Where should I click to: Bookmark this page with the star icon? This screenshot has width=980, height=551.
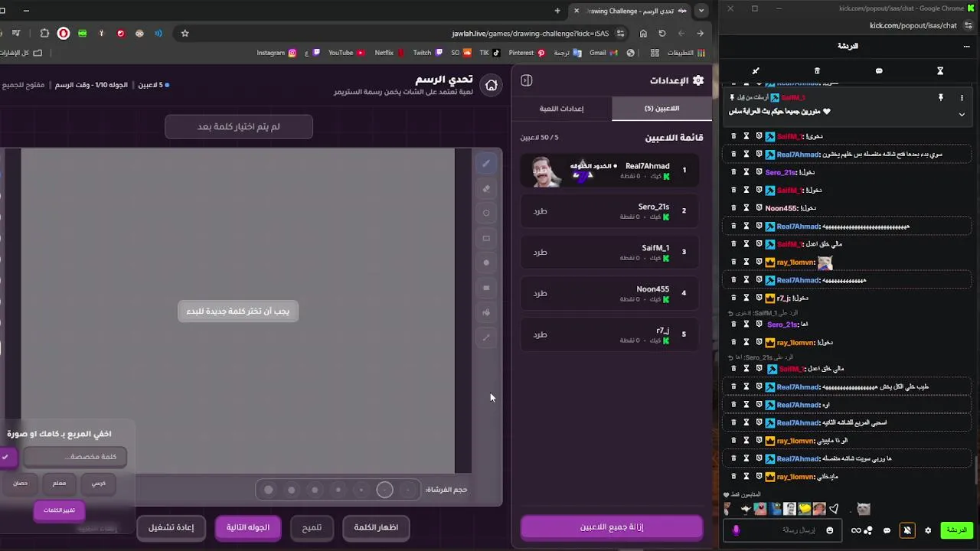coord(185,33)
